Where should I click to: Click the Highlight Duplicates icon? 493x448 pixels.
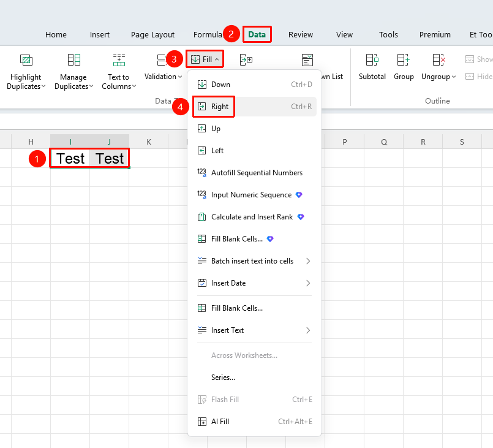[26, 60]
